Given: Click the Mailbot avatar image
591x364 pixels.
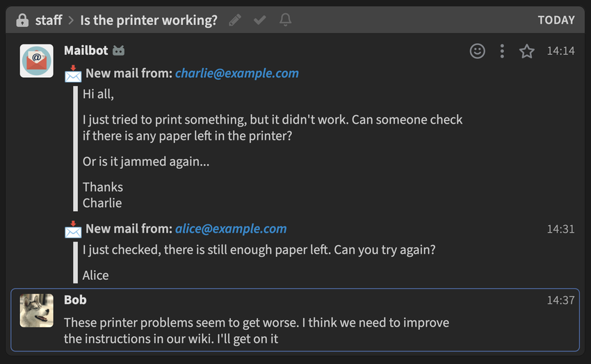Looking at the screenshot, I should point(37,61).
